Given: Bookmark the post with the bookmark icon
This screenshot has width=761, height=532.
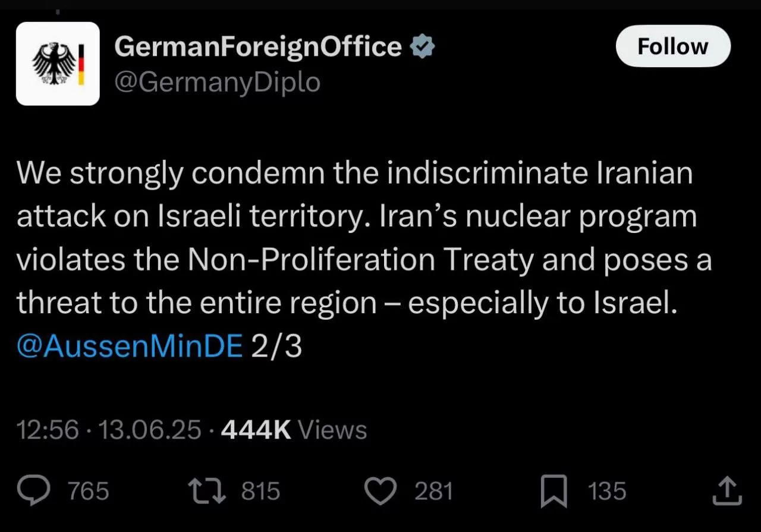Looking at the screenshot, I should tap(552, 492).
